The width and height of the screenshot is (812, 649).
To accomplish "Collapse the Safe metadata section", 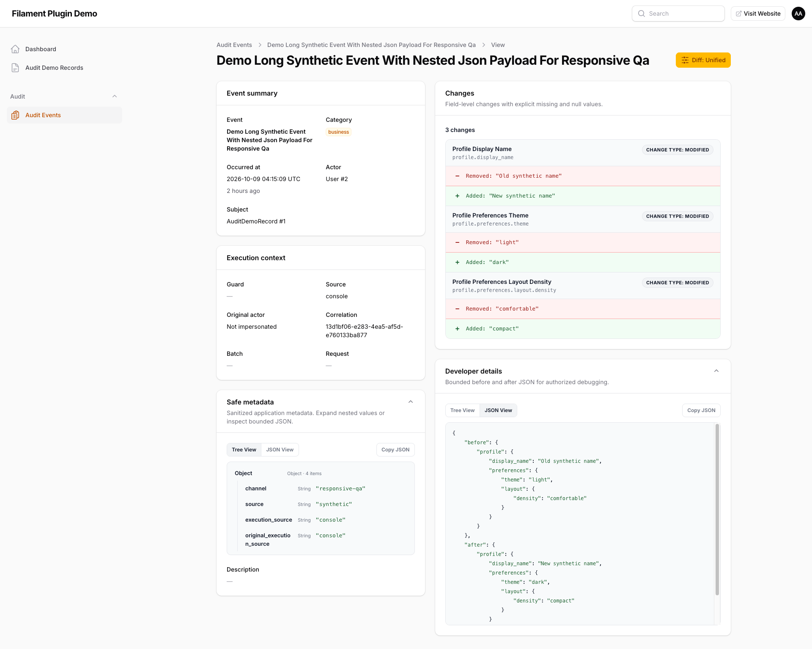I will [410, 402].
